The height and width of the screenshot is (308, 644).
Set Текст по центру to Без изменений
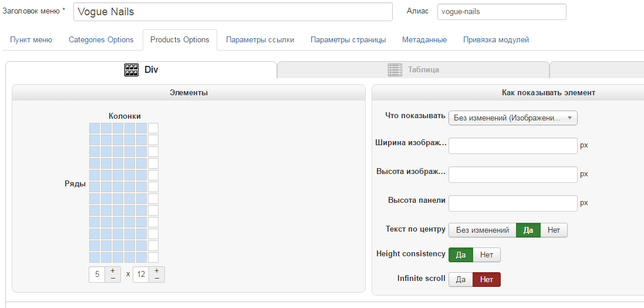pos(482,230)
